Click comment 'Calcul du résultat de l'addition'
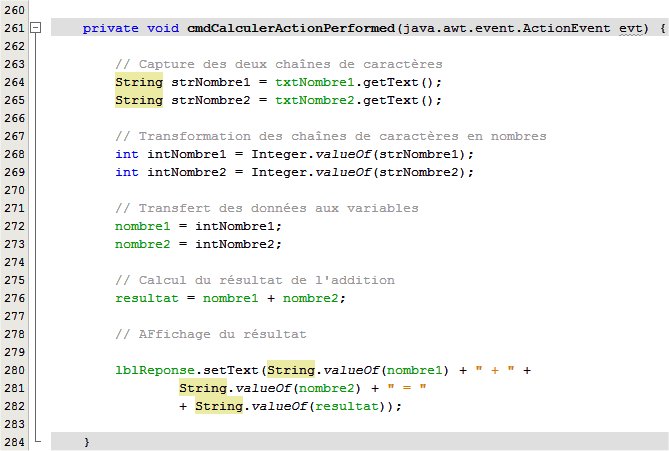 (255, 280)
